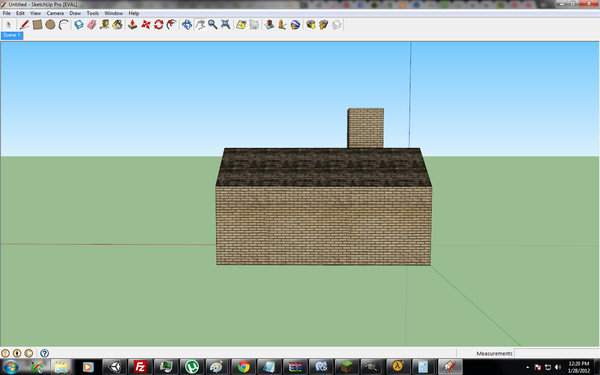
Task: Click the Share Model icon
Action: [324, 25]
